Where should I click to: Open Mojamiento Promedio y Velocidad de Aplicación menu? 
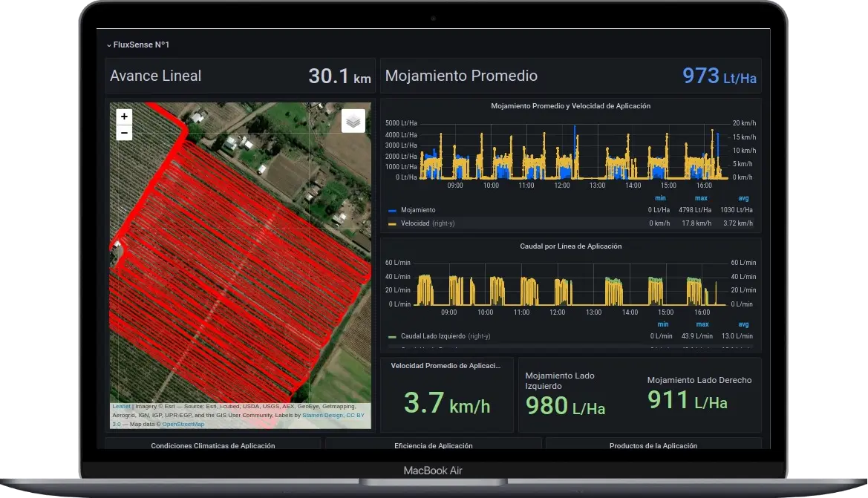(x=571, y=105)
